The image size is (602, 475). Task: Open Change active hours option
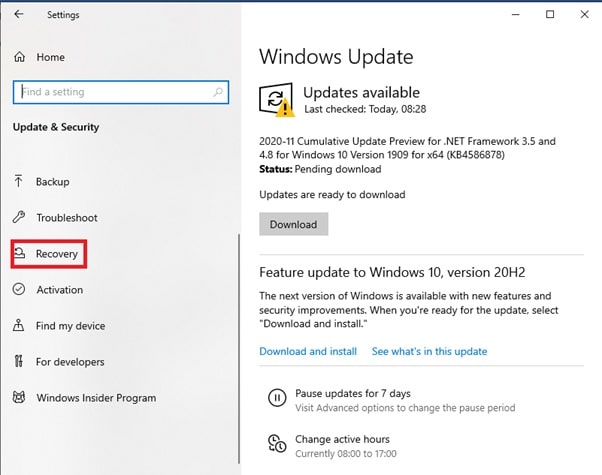(342, 439)
